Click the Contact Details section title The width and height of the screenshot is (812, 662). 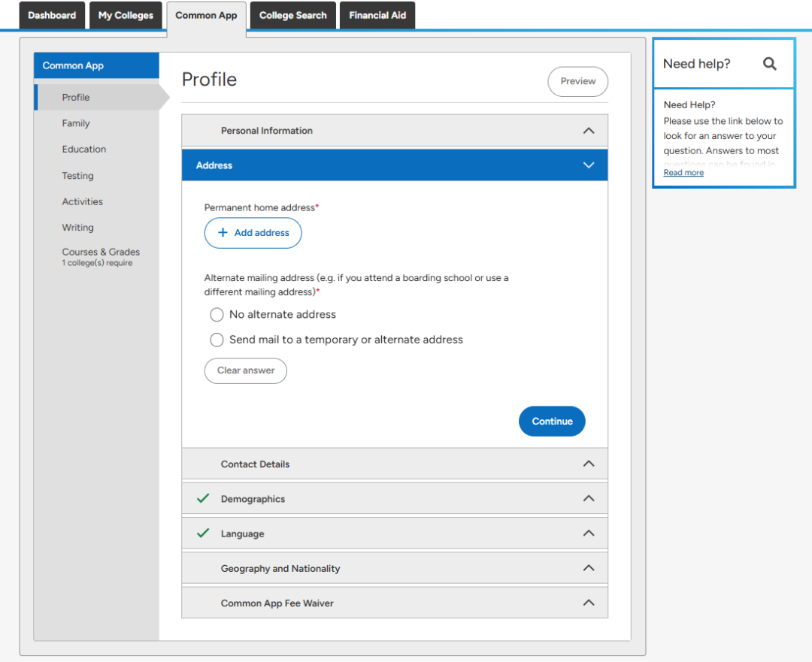click(x=256, y=464)
